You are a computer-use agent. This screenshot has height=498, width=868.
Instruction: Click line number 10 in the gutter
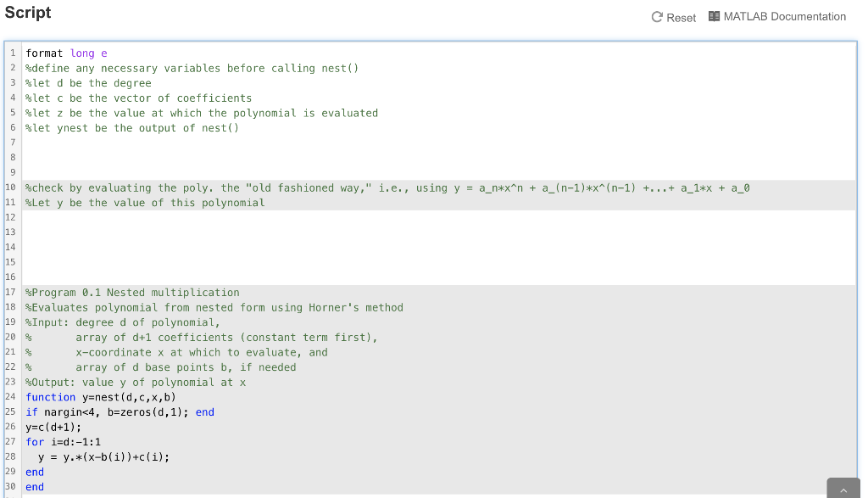pyautogui.click(x=10, y=187)
